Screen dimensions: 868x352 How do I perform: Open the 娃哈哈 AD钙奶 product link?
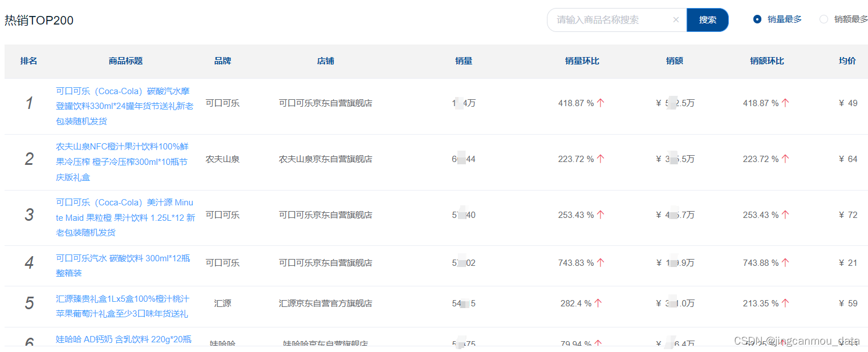point(124,339)
